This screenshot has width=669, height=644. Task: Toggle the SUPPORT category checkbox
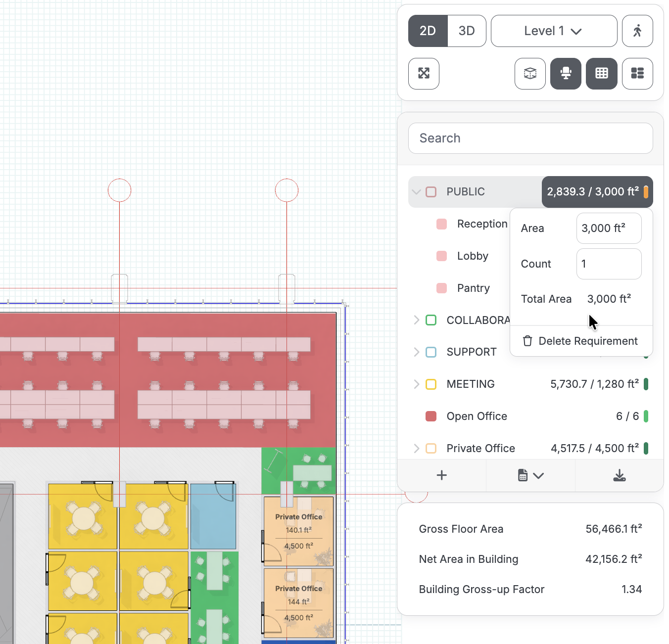tap(431, 352)
